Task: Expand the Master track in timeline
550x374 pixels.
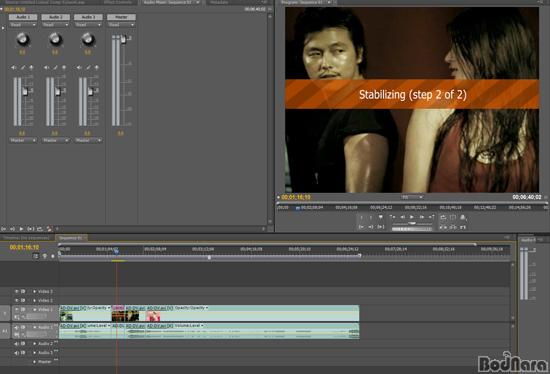Action: [34, 361]
